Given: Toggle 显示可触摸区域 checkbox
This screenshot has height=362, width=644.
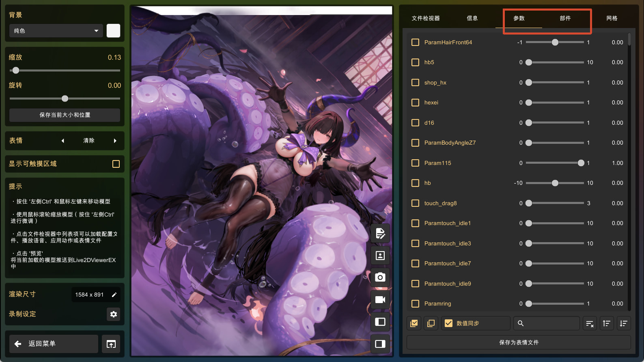Looking at the screenshot, I should coord(116,164).
